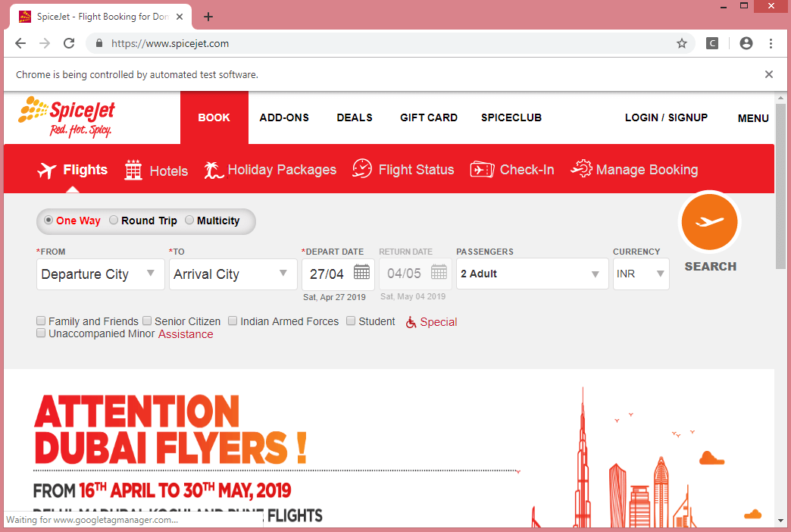
Task: Select the Multicity radio button
Action: coord(189,220)
